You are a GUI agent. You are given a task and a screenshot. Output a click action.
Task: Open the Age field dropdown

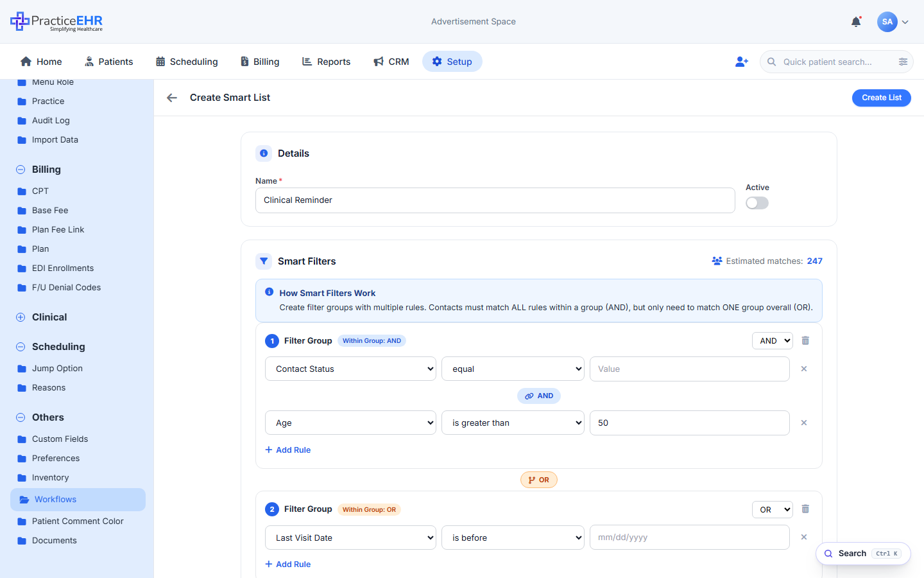pyautogui.click(x=350, y=423)
